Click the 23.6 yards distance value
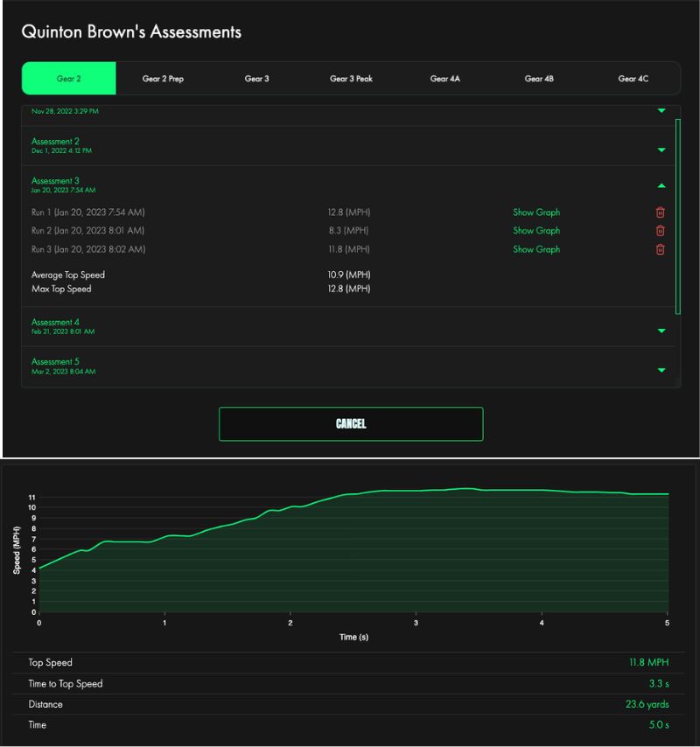This screenshot has width=700, height=747. (x=647, y=704)
